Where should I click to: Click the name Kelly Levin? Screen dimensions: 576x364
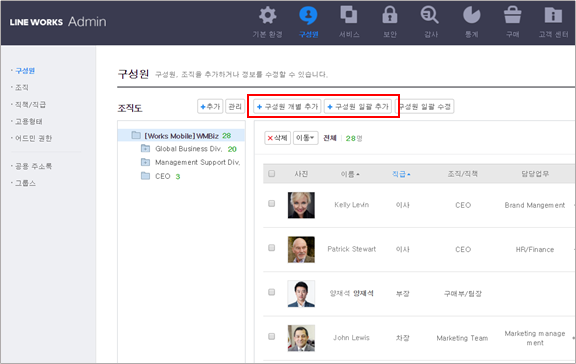pyautogui.click(x=352, y=205)
